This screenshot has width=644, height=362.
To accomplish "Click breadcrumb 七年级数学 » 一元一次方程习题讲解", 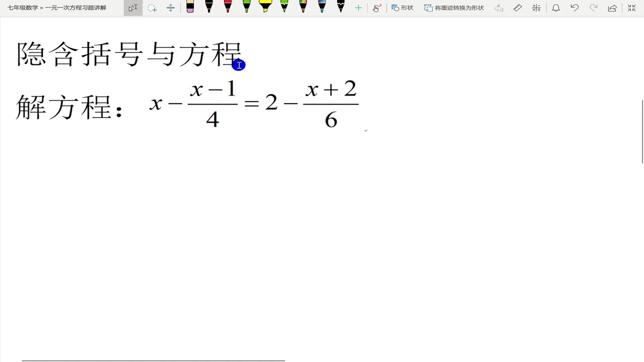I will [x=57, y=8].
